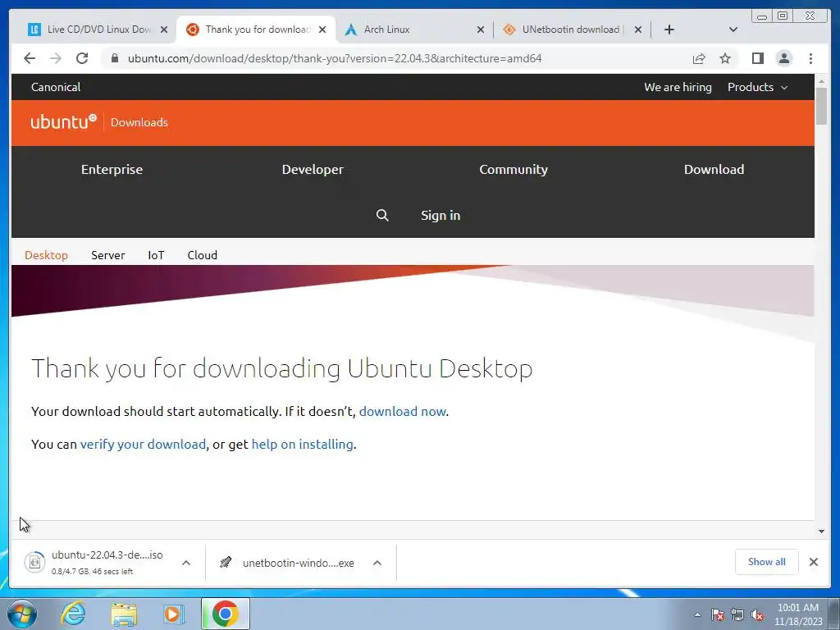Click the page vertical scrollbar thumb
The height and width of the screenshot is (630, 840).
(x=821, y=106)
